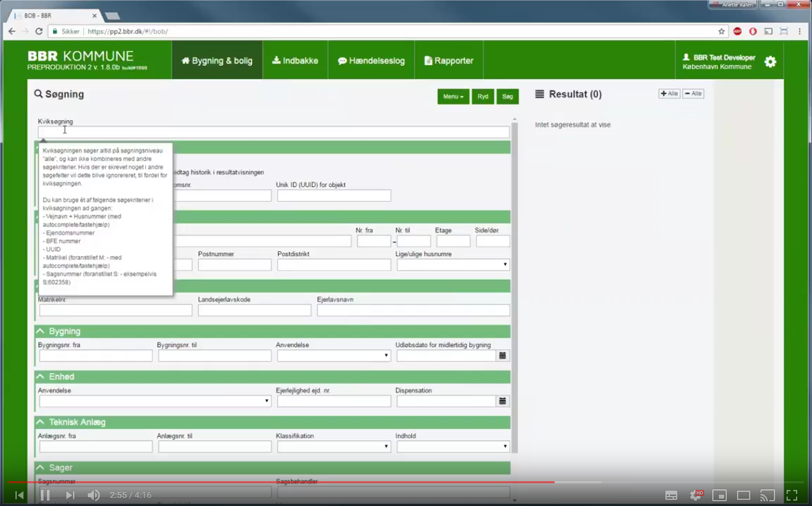The width and height of the screenshot is (812, 506).
Task: Pause the video playback
Action: click(45, 495)
